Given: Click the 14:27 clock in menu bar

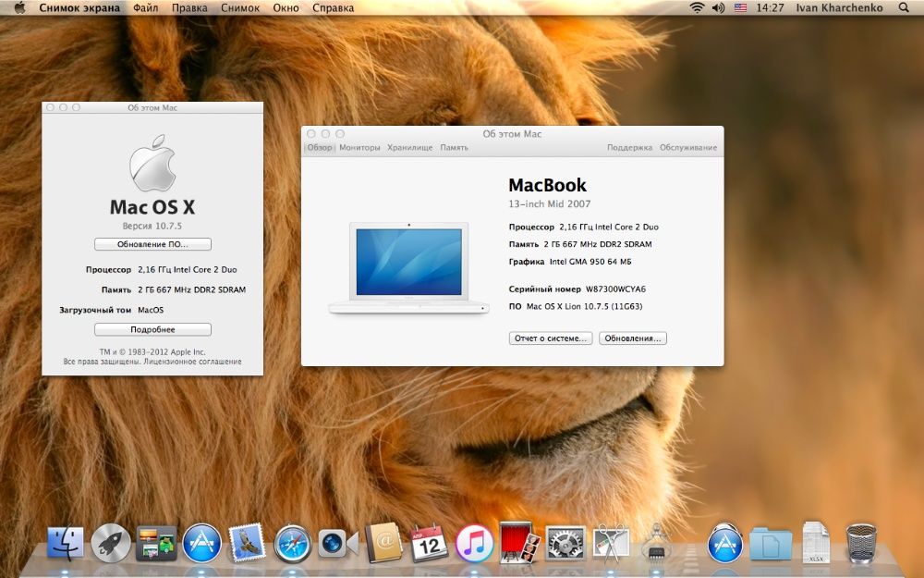Looking at the screenshot, I should (x=771, y=7).
